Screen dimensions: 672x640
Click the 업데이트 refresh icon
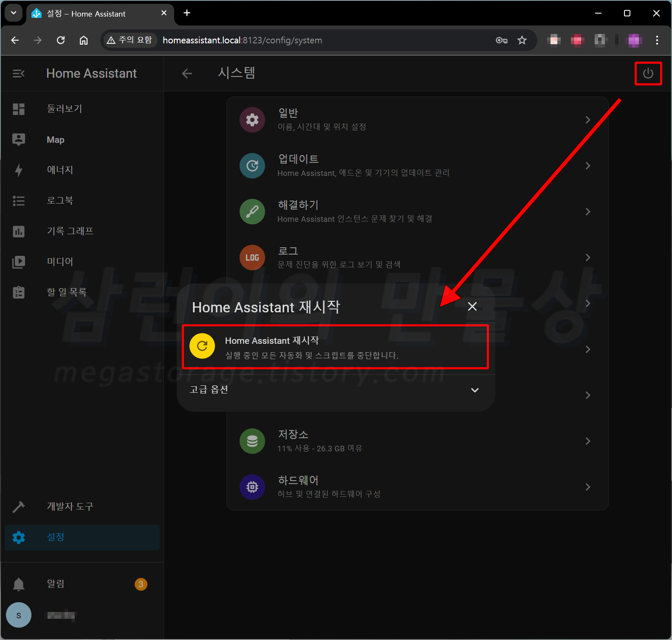pyautogui.click(x=252, y=166)
